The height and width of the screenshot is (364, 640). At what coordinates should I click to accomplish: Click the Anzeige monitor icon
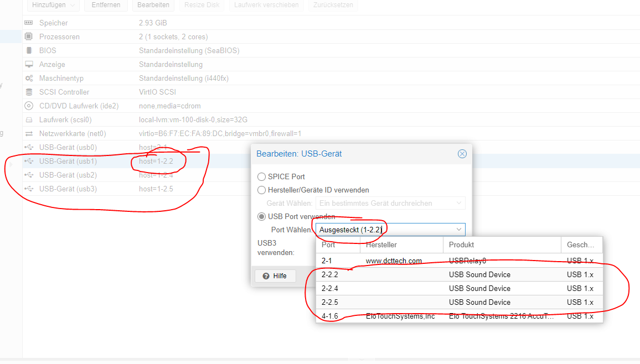[x=29, y=64]
